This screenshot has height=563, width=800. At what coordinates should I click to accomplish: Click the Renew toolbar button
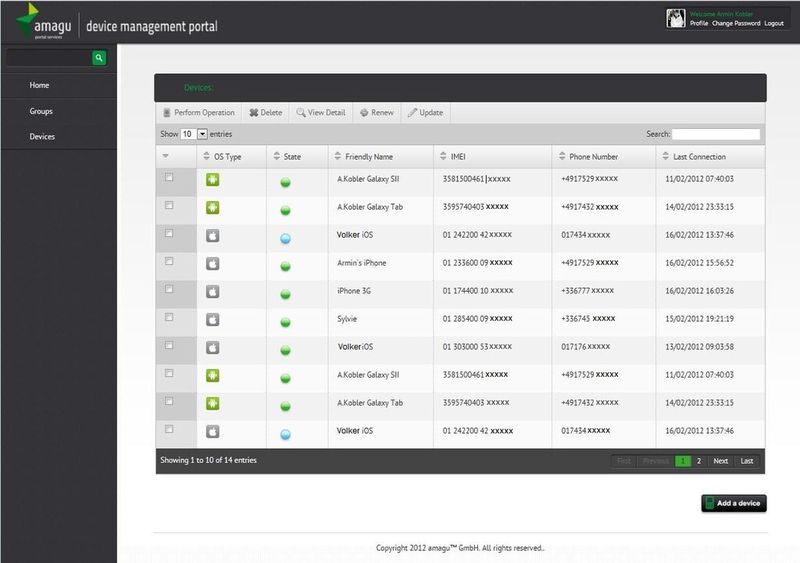377,112
